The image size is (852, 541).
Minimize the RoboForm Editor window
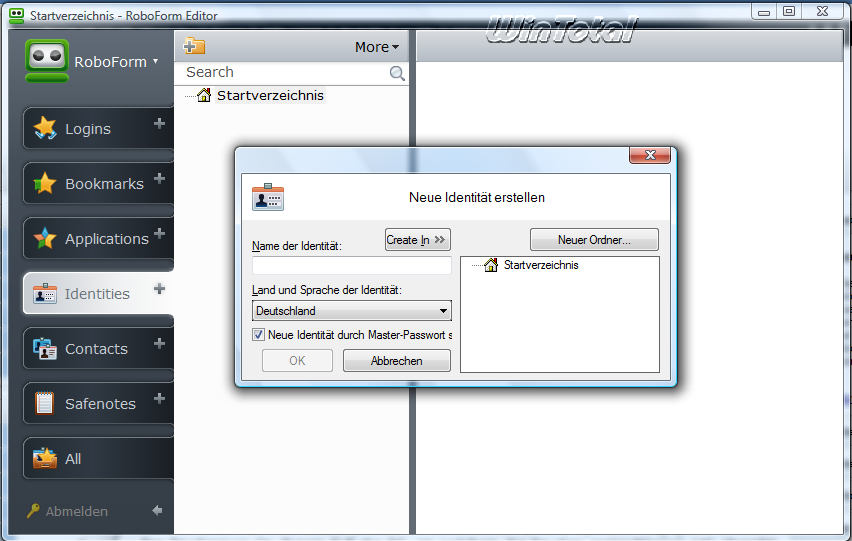tap(764, 12)
